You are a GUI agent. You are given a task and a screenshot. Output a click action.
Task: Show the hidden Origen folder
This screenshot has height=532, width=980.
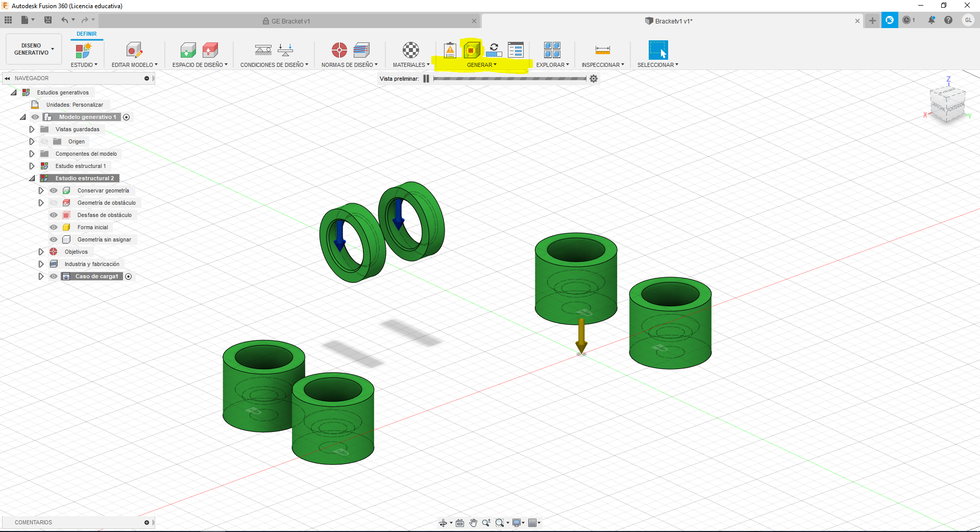44,141
